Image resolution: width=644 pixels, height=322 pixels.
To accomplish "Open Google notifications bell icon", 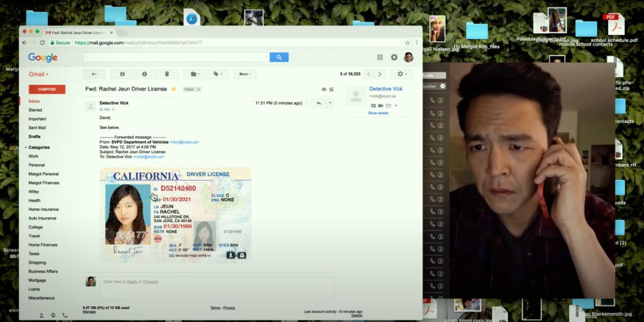I will (x=394, y=57).
